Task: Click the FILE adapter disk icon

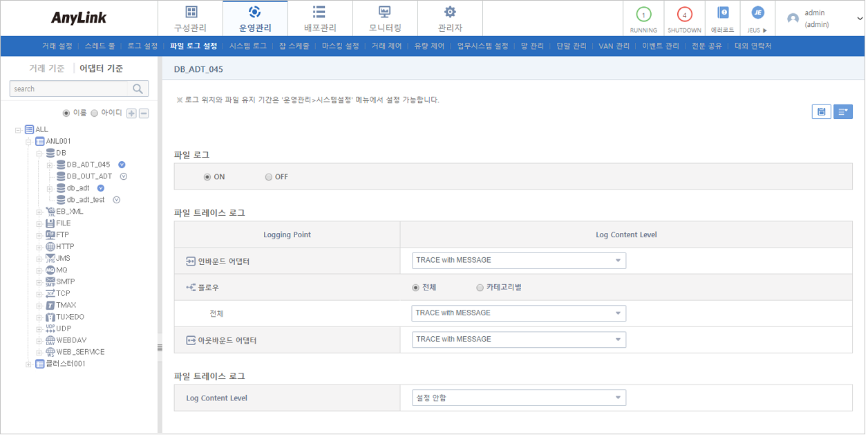Action: coord(50,223)
